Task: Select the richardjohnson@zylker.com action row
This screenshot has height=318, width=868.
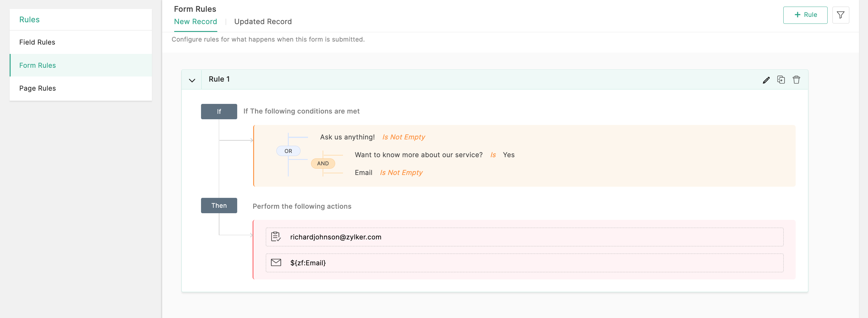Action: [x=524, y=237]
